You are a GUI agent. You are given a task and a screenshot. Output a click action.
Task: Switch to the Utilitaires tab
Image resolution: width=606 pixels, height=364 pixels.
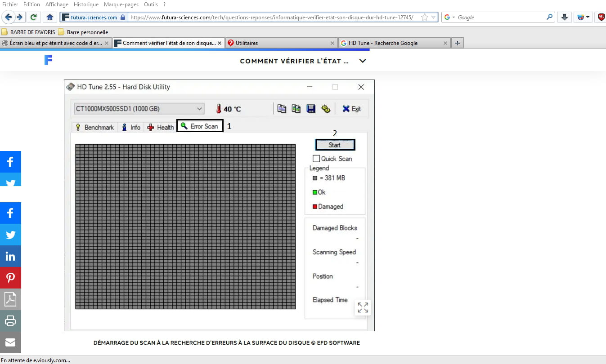(281, 43)
